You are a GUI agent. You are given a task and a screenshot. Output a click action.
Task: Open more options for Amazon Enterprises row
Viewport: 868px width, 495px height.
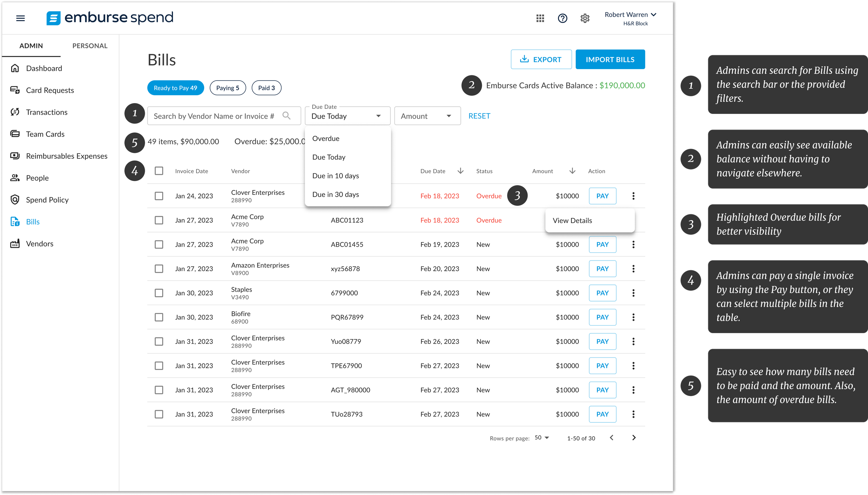[x=633, y=269]
